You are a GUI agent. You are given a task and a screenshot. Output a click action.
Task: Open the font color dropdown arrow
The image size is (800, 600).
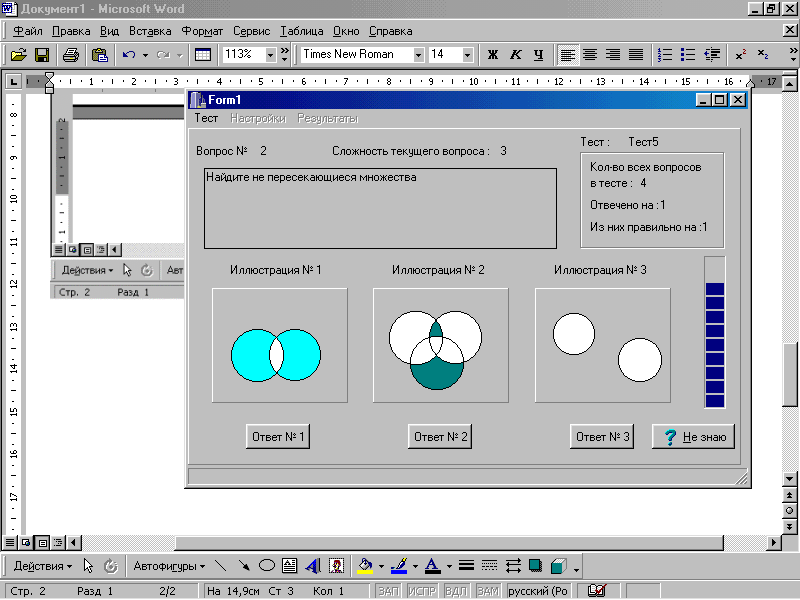449,566
